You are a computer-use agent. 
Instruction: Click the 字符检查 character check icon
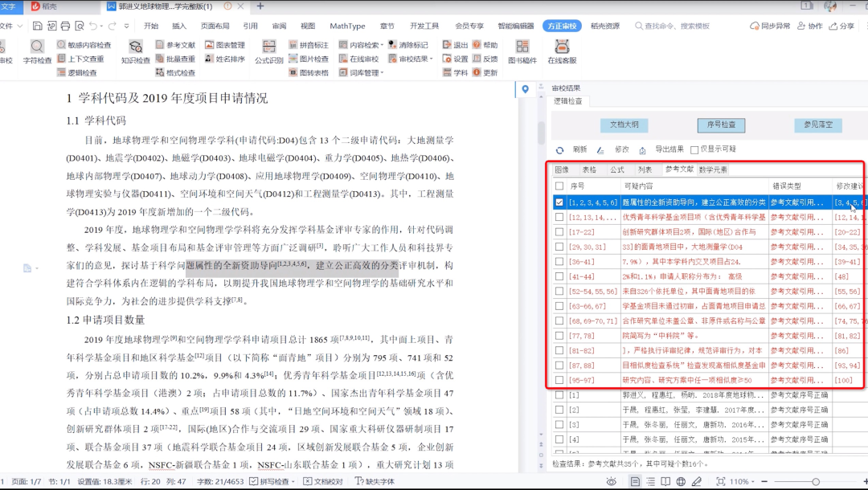[x=37, y=52]
